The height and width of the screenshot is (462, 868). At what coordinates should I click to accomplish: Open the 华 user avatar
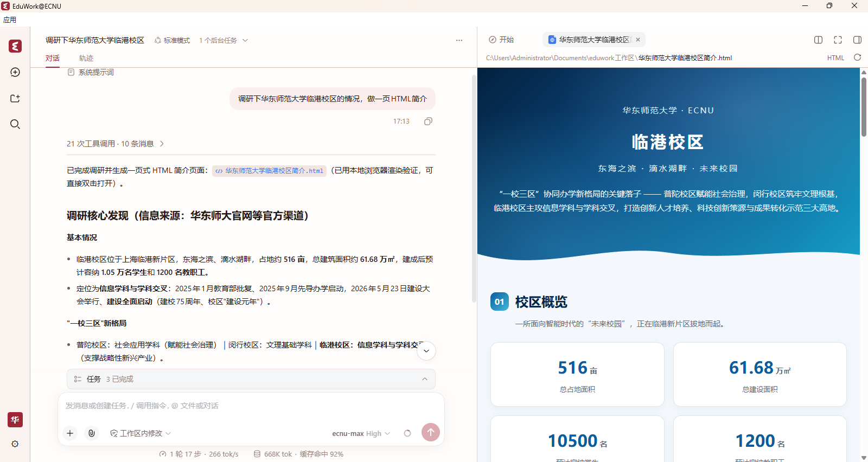coord(15,420)
